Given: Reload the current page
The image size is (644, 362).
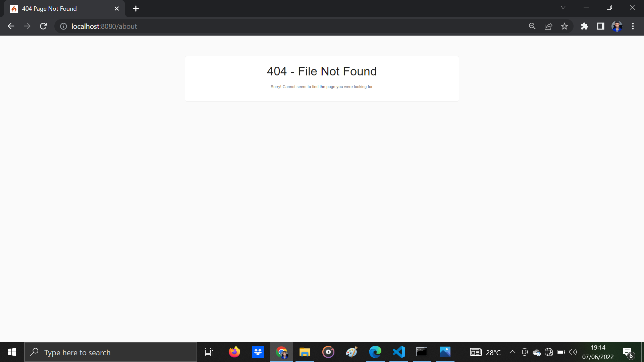Looking at the screenshot, I should point(43,26).
